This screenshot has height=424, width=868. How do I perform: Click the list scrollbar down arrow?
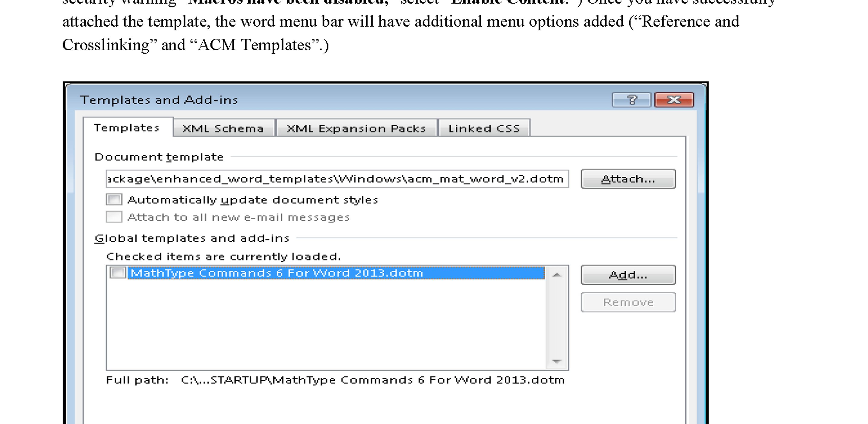pyautogui.click(x=557, y=361)
